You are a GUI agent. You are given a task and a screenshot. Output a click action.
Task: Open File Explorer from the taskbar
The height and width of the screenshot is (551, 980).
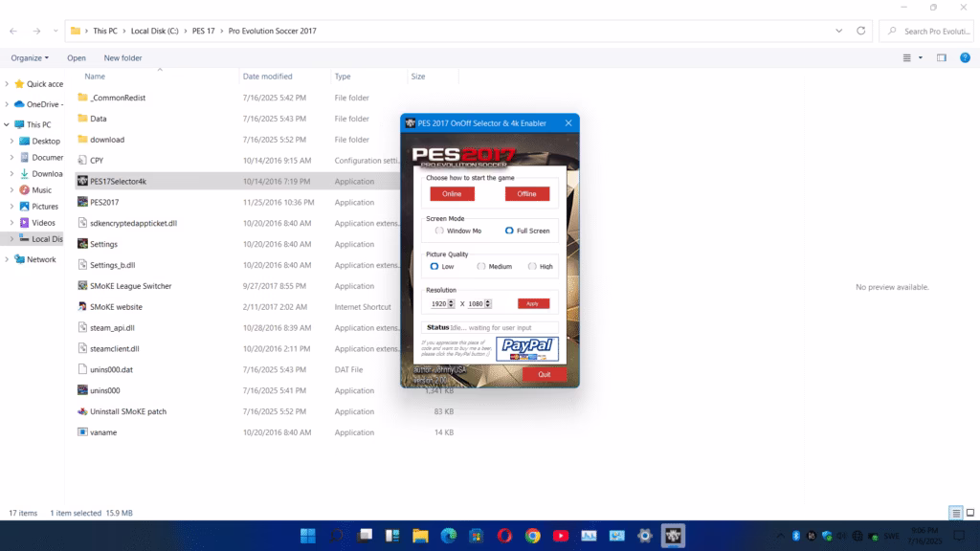[x=420, y=536]
